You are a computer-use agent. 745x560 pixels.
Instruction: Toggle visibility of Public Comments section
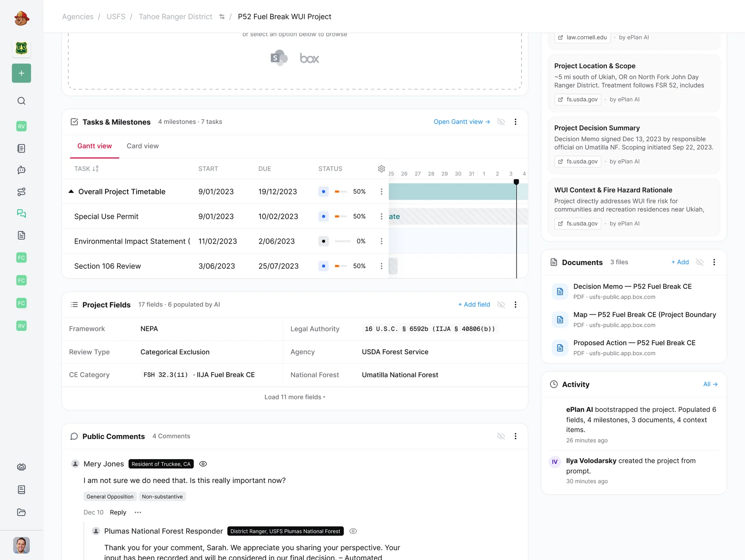pos(501,436)
